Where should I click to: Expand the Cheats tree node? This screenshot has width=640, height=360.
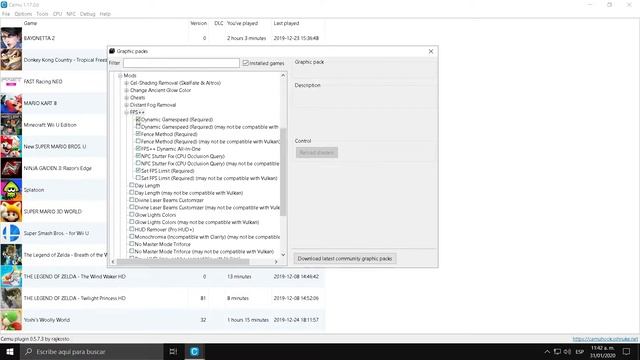click(127, 98)
